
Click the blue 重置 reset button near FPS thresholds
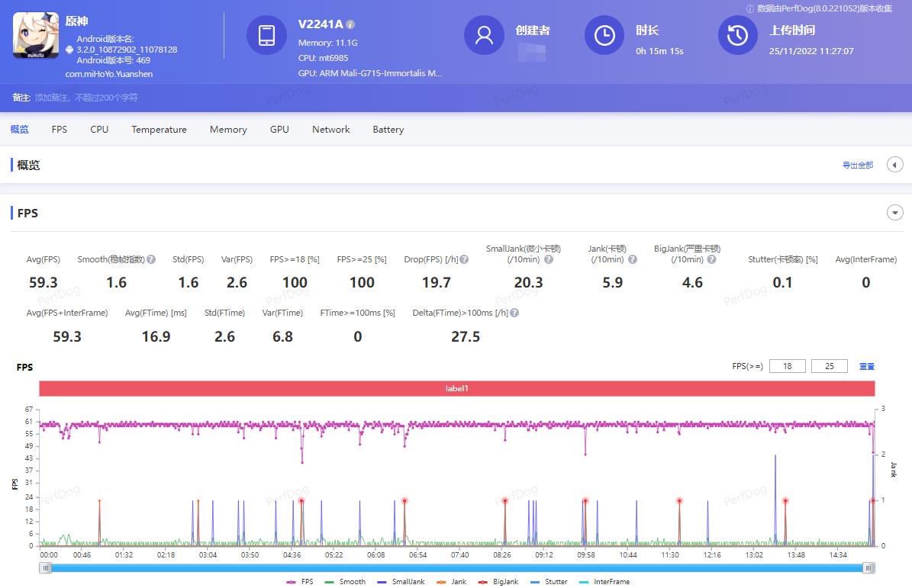(866, 366)
